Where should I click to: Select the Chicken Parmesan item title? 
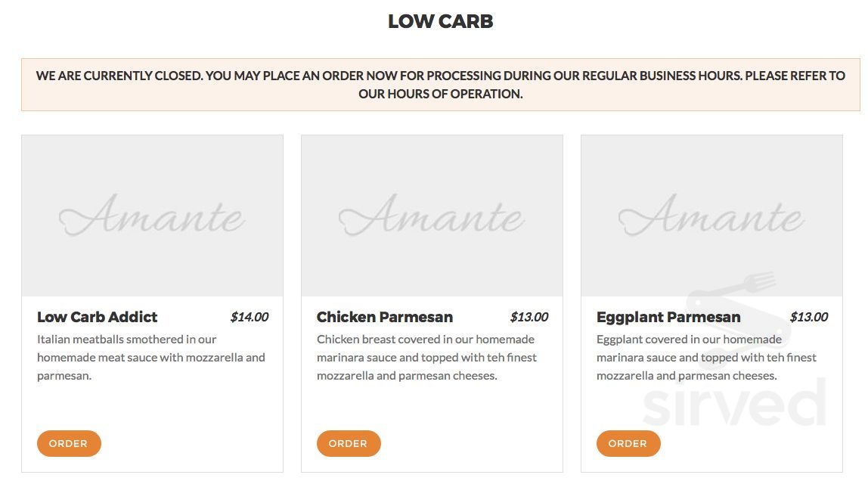(384, 317)
